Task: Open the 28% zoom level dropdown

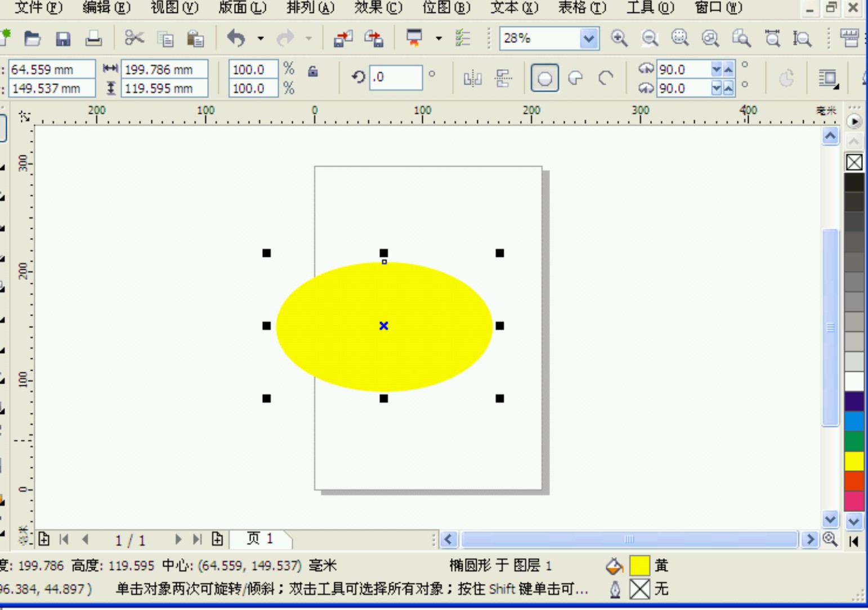Action: (x=589, y=38)
